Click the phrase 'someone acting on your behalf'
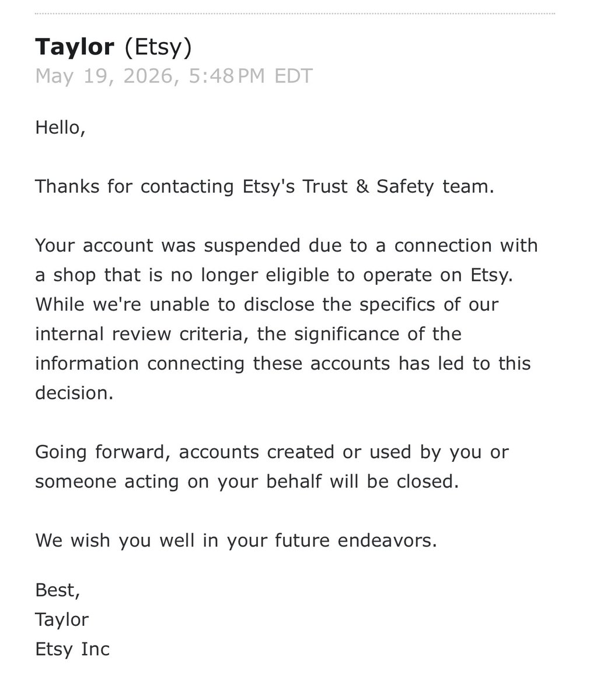Viewport: 590px width, 700px height. click(x=179, y=482)
